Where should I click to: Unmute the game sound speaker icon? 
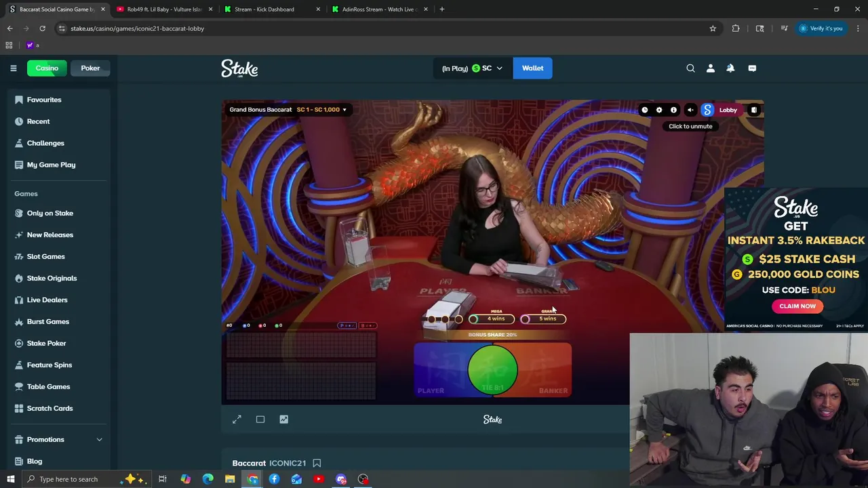pos(690,110)
